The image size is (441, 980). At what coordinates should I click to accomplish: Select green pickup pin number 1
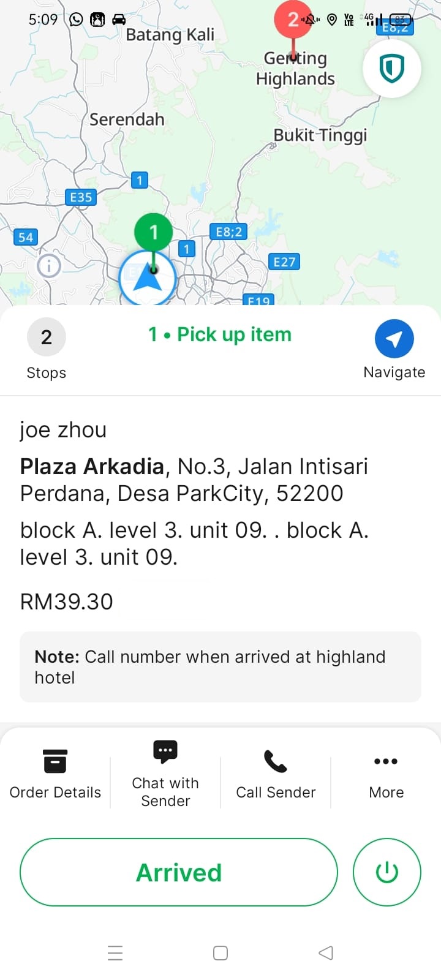(x=153, y=233)
